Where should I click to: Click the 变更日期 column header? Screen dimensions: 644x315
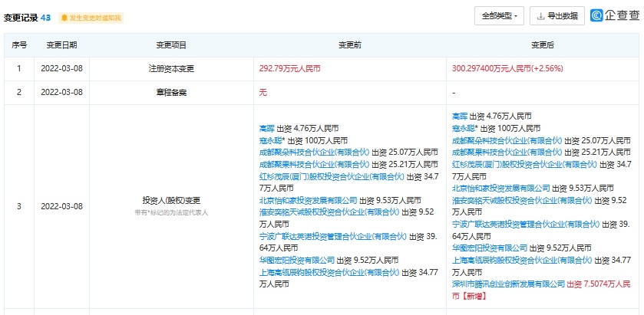[x=61, y=46]
